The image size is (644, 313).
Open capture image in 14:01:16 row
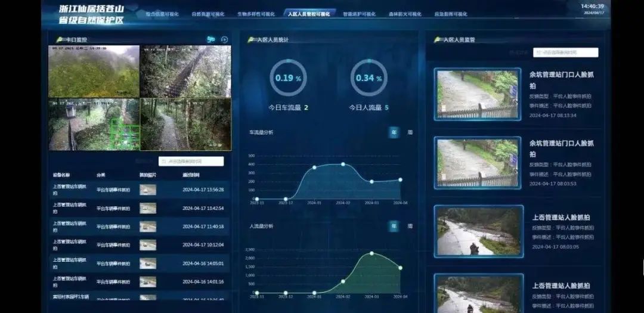(148, 282)
